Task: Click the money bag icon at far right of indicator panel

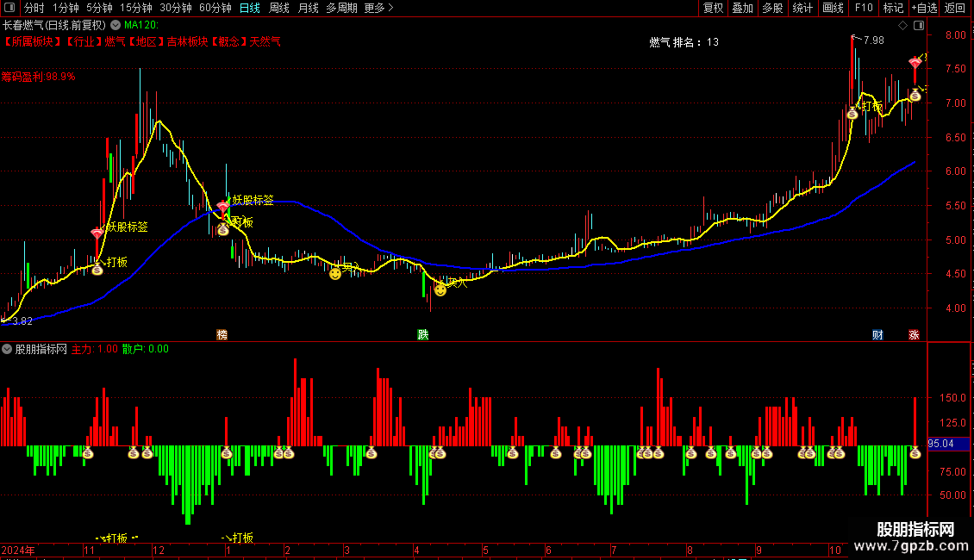Action: coord(915,453)
